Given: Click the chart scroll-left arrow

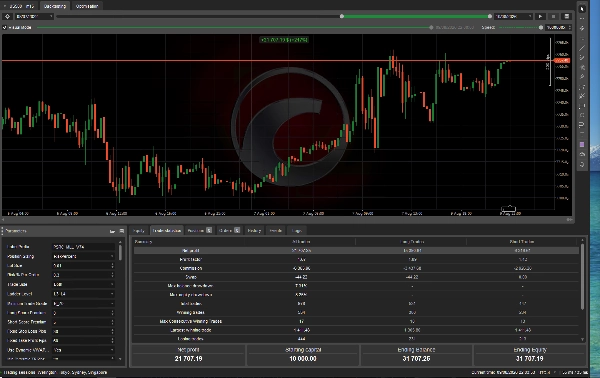Looking at the screenshot, I should (x=3, y=220).
